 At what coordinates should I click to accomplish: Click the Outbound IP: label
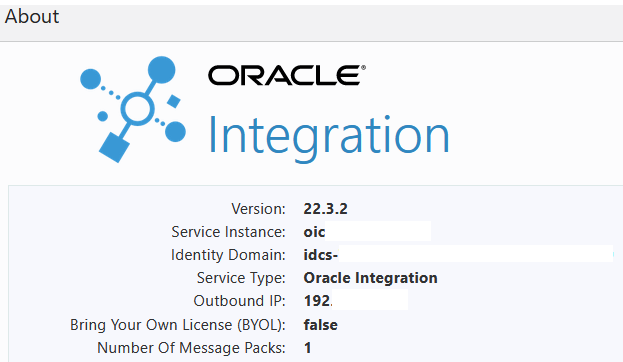pyautogui.click(x=240, y=301)
